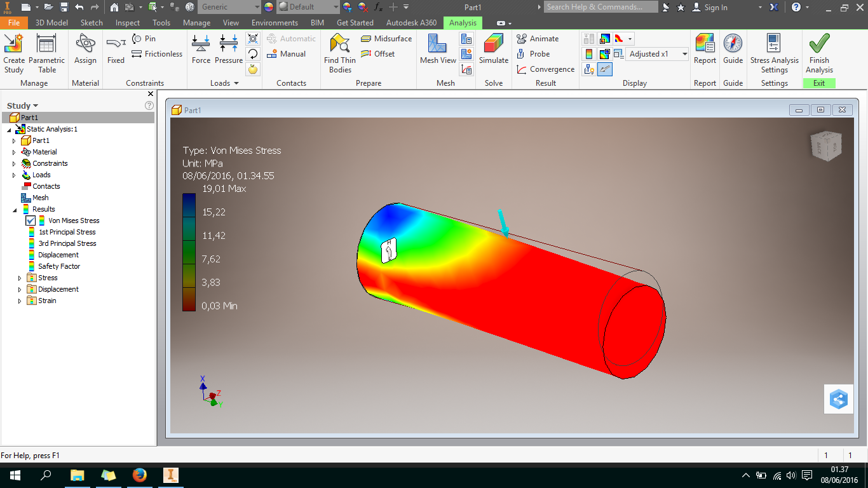Expand the Loads node in browser
This screenshot has height=488, width=868.
[15, 175]
